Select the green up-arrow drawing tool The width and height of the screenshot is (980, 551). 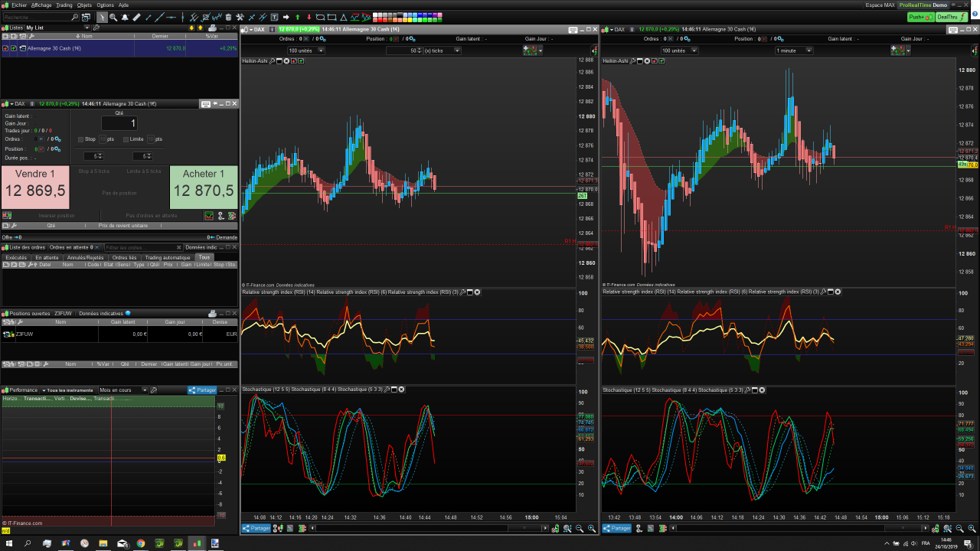point(298,17)
